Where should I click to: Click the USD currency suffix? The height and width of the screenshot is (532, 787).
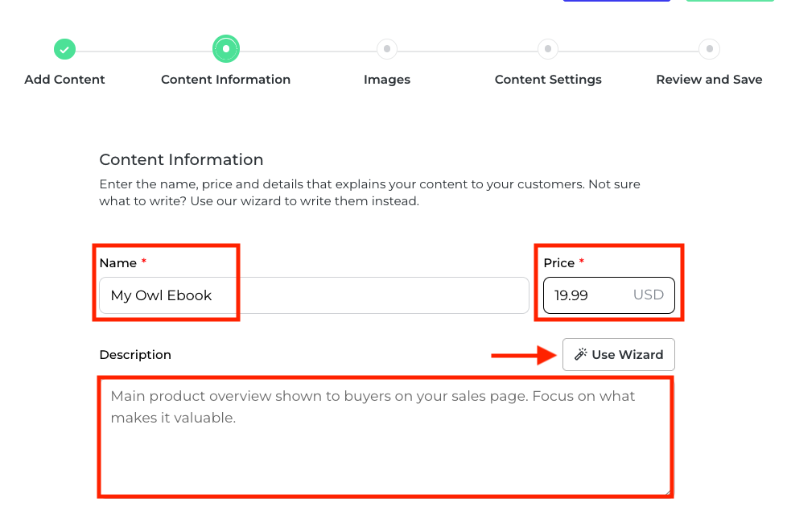(x=649, y=295)
